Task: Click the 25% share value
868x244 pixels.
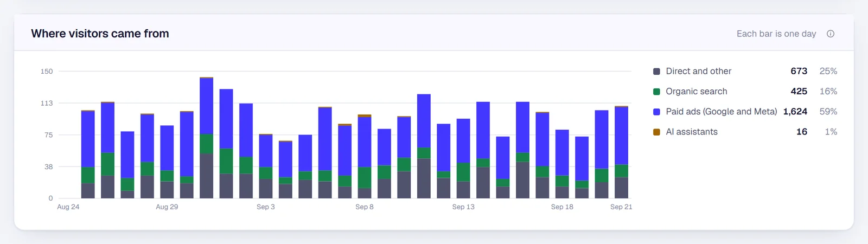Action: [828, 71]
